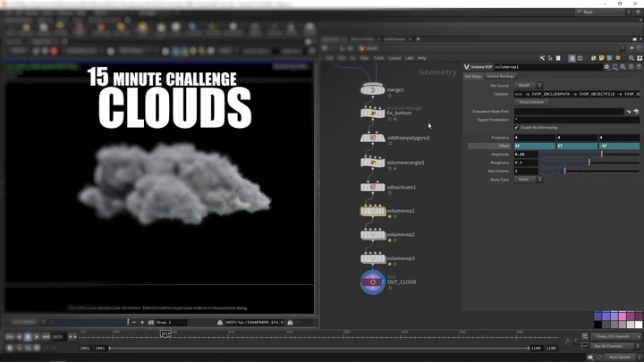Open the Noise Type Perlin dropdown
The height and width of the screenshot is (362, 644).
(x=529, y=180)
